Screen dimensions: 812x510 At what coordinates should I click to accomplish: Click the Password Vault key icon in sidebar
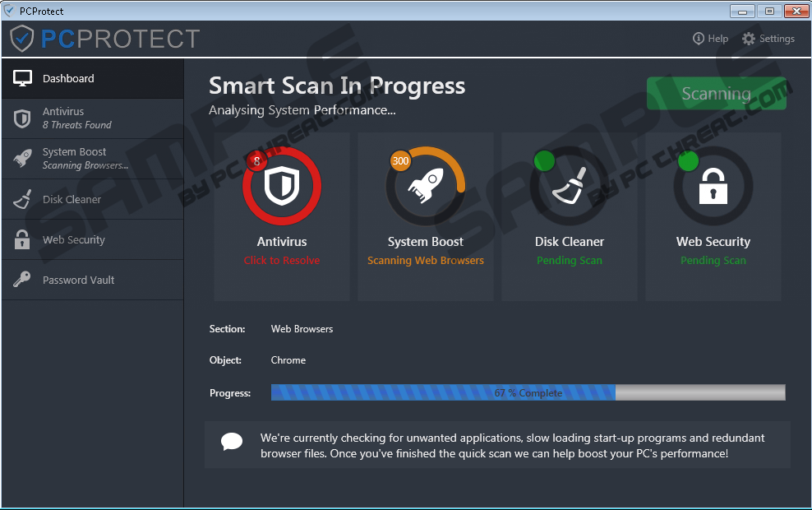pyautogui.click(x=21, y=280)
